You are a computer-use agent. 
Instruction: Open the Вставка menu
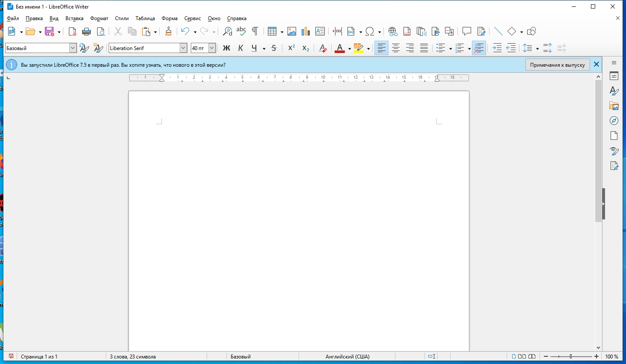click(74, 18)
